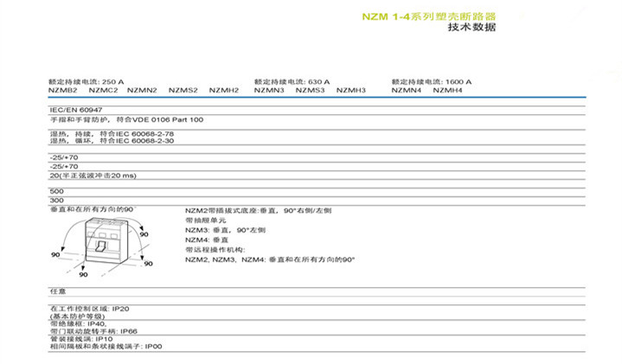Select the NZMC2 model label
The width and height of the screenshot is (622, 364).
click(x=103, y=90)
